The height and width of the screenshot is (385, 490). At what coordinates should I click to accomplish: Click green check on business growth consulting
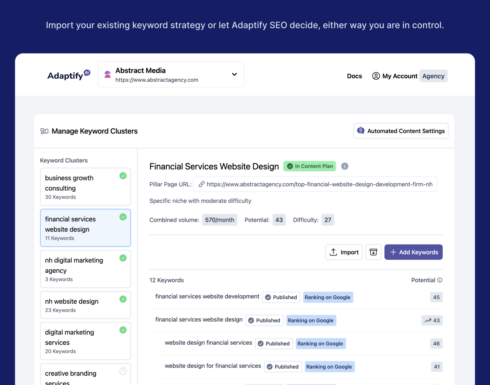click(123, 176)
